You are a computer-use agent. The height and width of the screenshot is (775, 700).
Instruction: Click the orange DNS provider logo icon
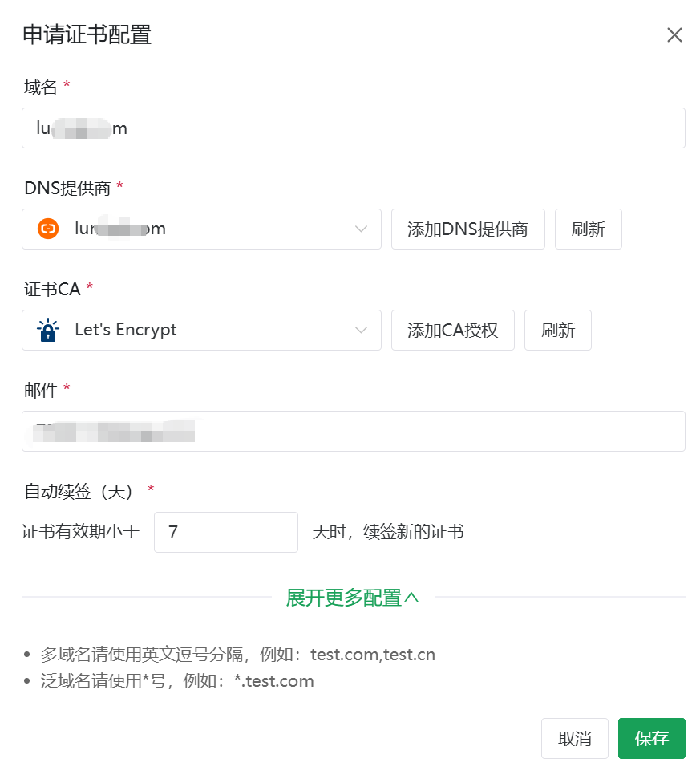pyautogui.click(x=48, y=229)
